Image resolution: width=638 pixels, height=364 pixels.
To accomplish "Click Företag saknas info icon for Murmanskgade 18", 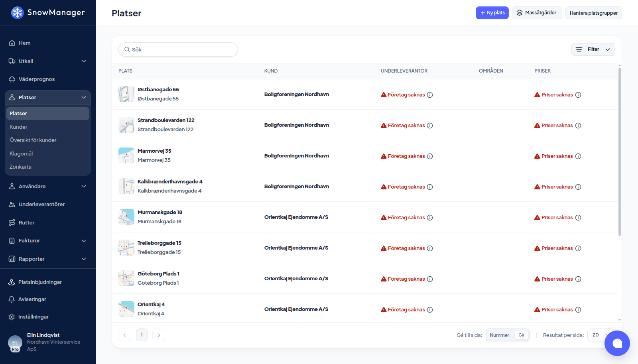I will click(430, 218).
